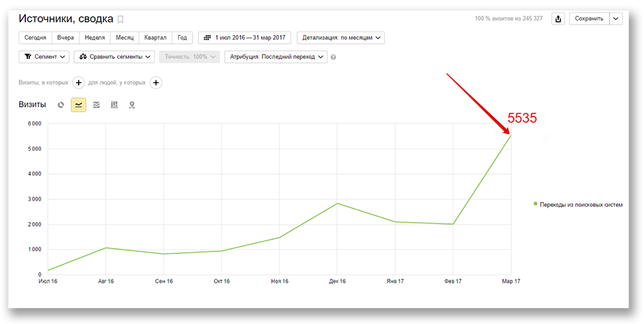Expand the arrow next to Сохранить
This screenshot has width=644, height=324.
pyautogui.click(x=616, y=18)
